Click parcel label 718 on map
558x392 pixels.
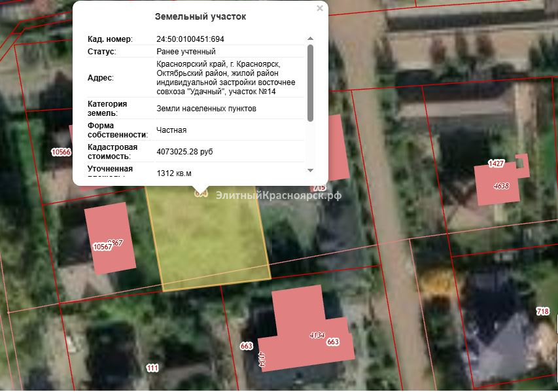[542, 311]
